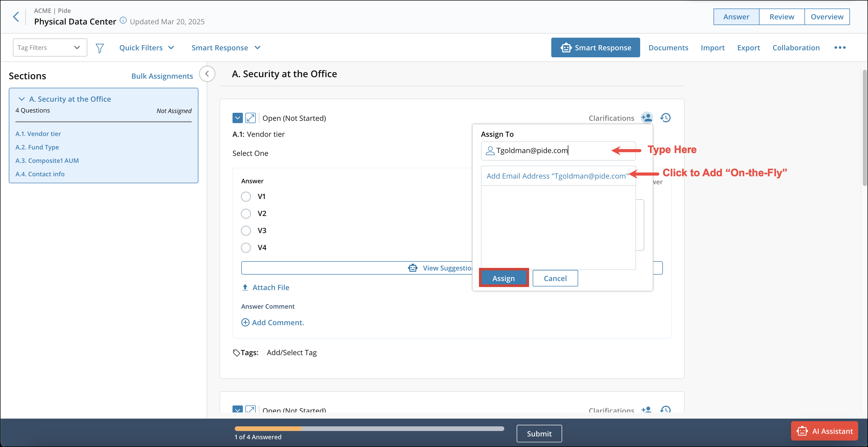Viewport: 868px width, 447px height.
Task: Click the back arrow icon
Action: (16, 17)
